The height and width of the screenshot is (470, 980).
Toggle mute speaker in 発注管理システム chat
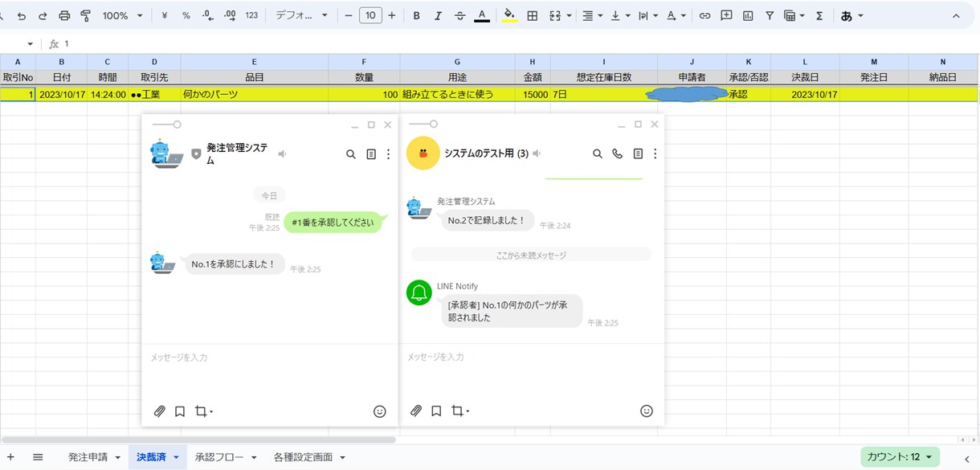(x=282, y=153)
